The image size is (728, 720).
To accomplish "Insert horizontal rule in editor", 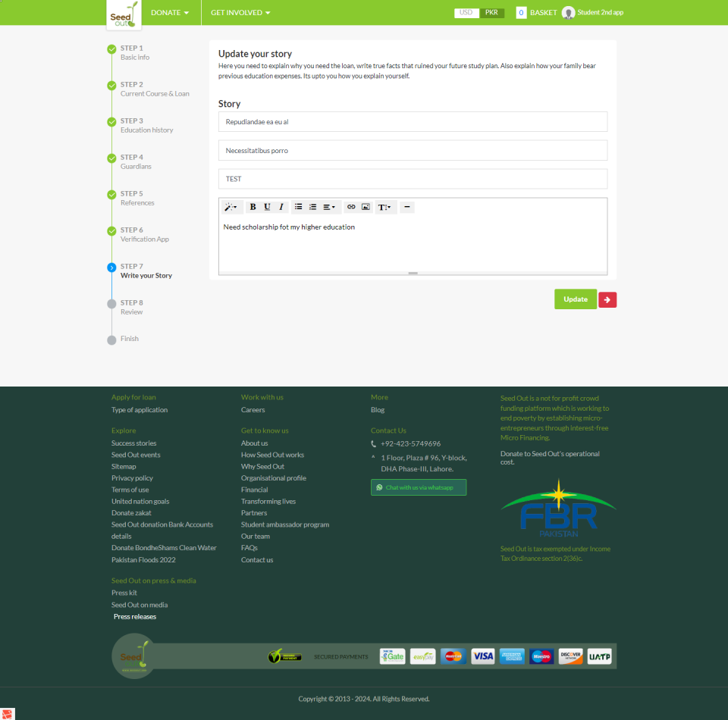I will coord(407,207).
